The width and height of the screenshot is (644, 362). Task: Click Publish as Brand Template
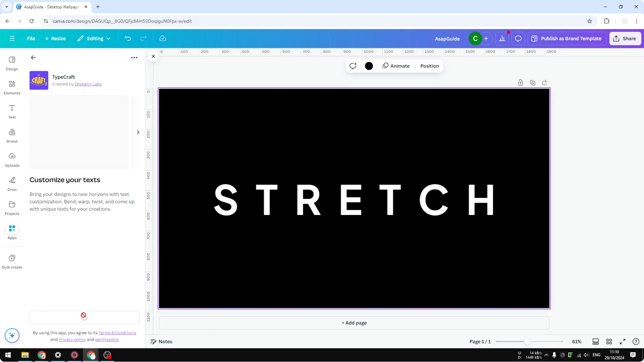point(567,38)
